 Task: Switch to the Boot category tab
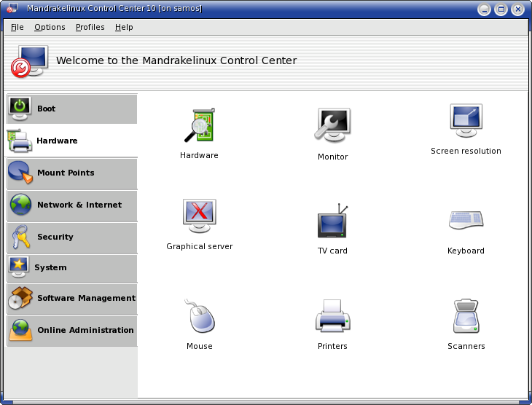pos(72,109)
